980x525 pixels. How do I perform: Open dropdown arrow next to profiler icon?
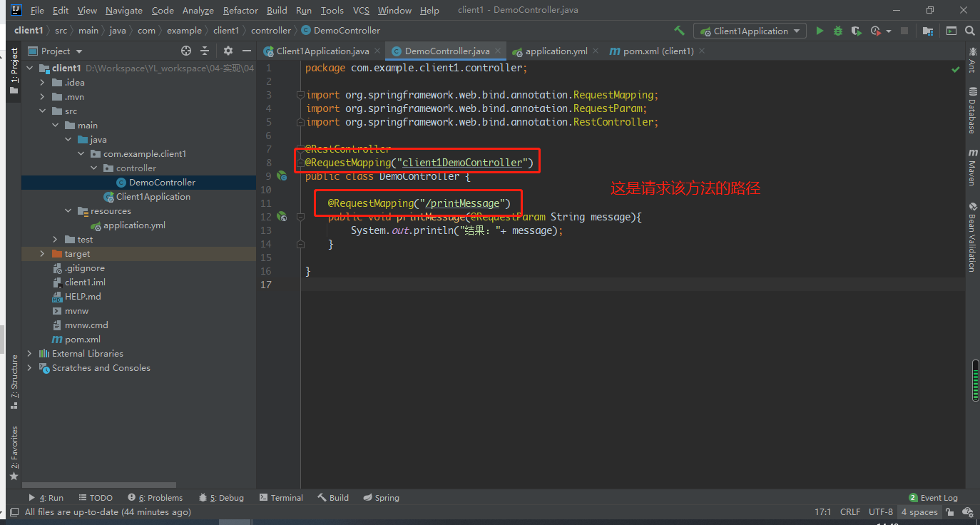(x=889, y=31)
